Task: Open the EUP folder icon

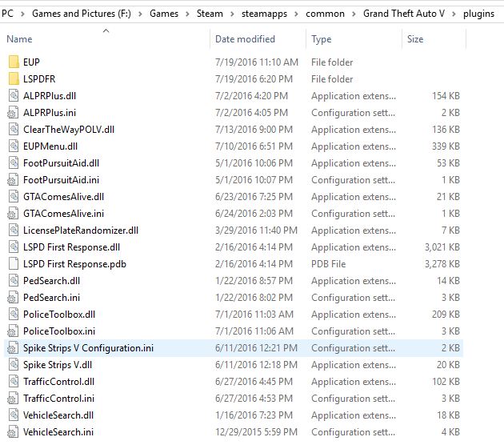Action: click(x=14, y=62)
